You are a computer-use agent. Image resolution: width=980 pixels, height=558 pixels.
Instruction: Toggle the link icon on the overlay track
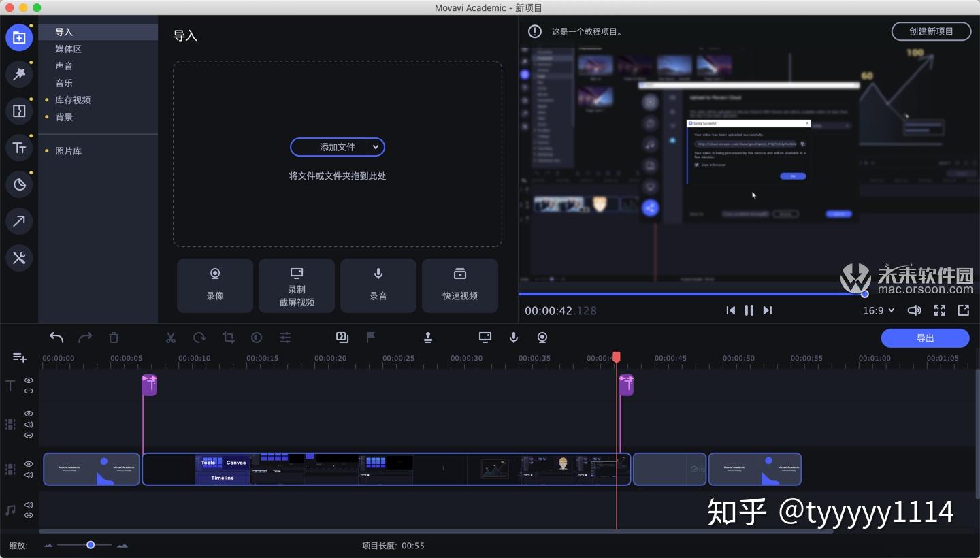(29, 435)
